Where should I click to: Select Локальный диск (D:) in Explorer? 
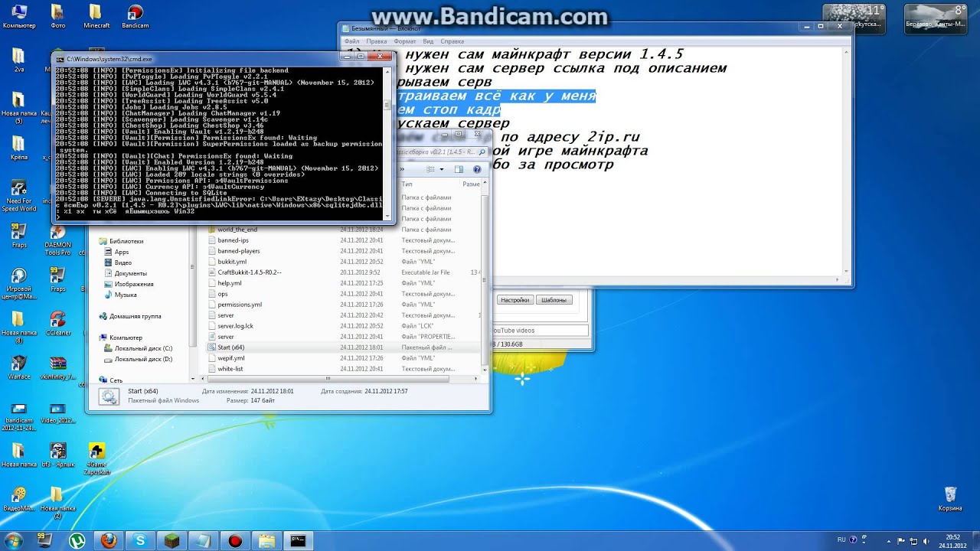[x=138, y=359]
